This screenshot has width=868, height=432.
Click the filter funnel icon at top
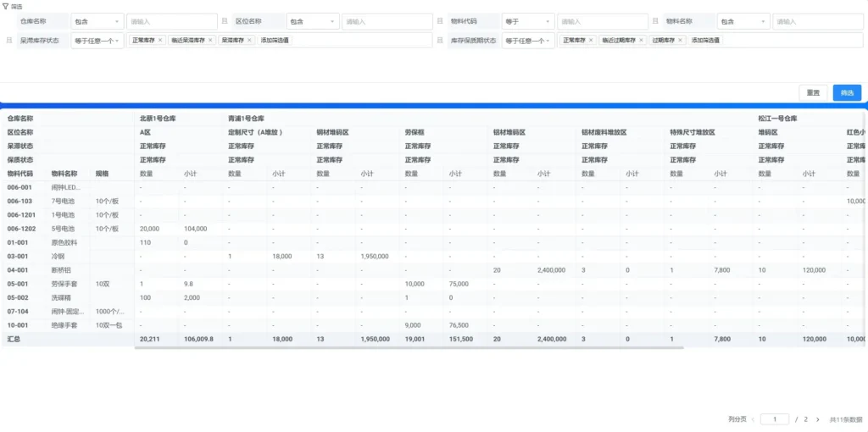pos(5,6)
